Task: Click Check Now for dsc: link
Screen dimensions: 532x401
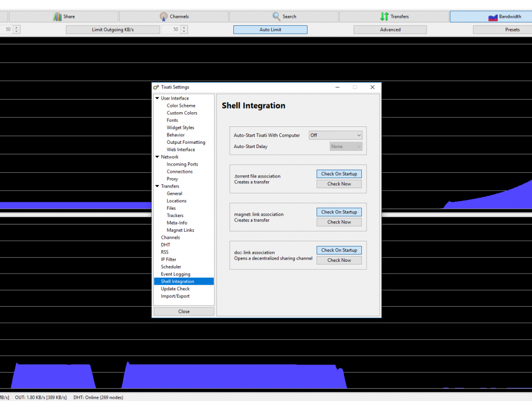Action: click(339, 260)
